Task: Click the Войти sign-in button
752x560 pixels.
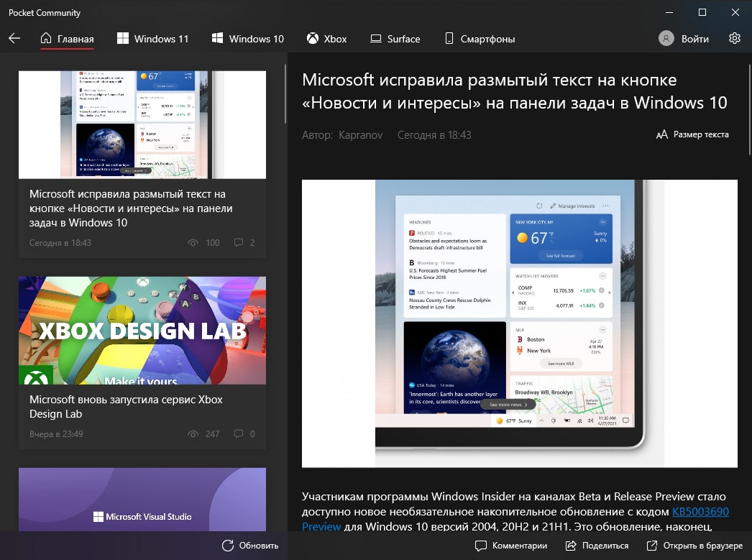Action: [684, 38]
